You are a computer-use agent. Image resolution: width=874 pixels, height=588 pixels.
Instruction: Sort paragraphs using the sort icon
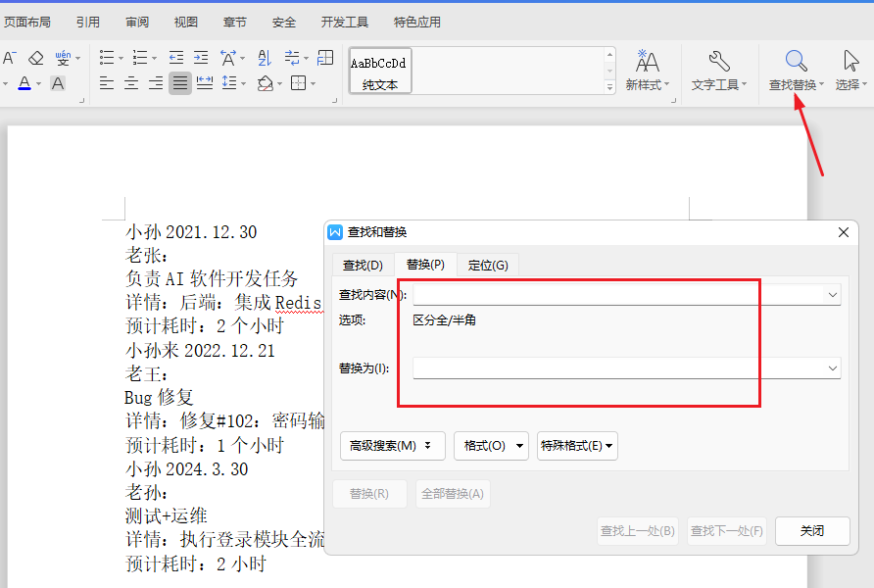click(264, 57)
